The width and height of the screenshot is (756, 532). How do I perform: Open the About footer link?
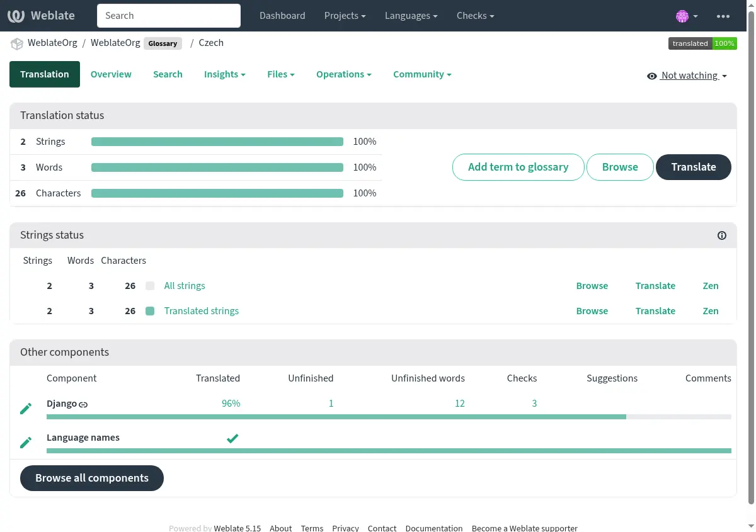(x=281, y=528)
